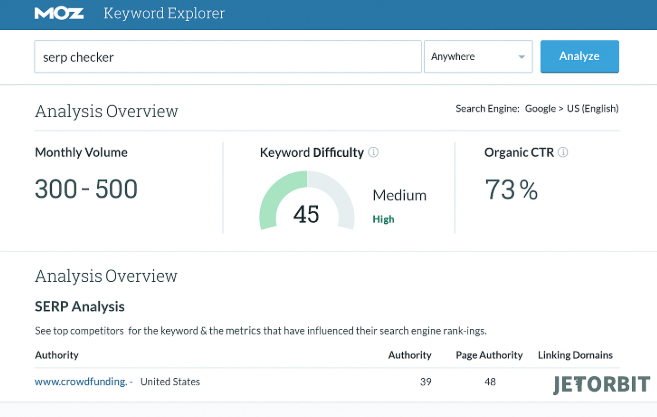Open the www.crowdfunding. link
The height and width of the screenshot is (417, 657).
(81, 381)
